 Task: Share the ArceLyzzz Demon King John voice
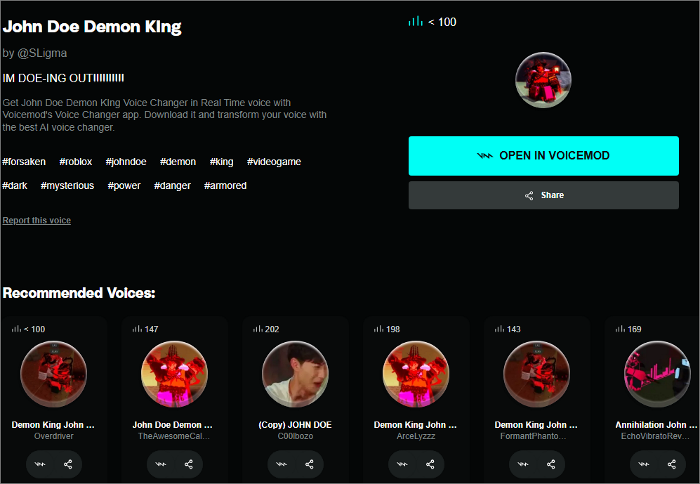pyautogui.click(x=430, y=464)
